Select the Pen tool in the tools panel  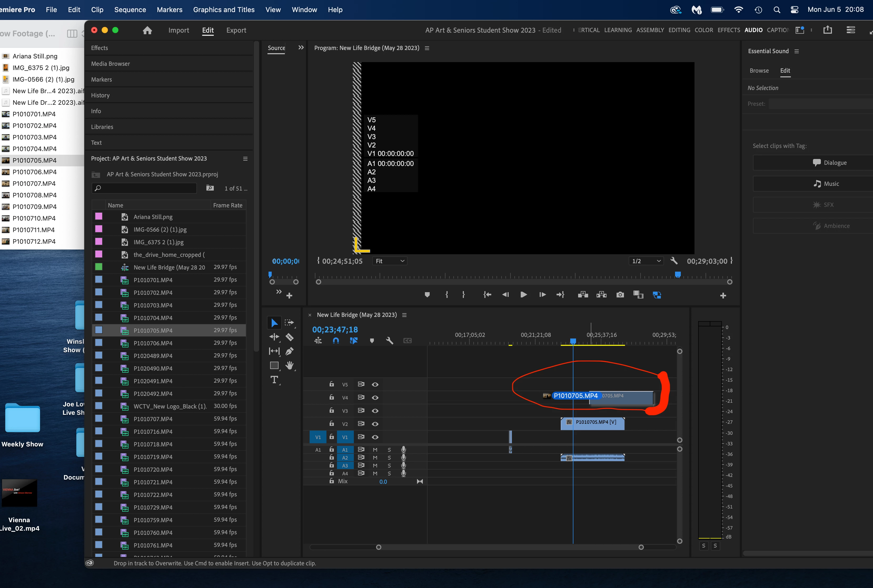[x=290, y=351]
